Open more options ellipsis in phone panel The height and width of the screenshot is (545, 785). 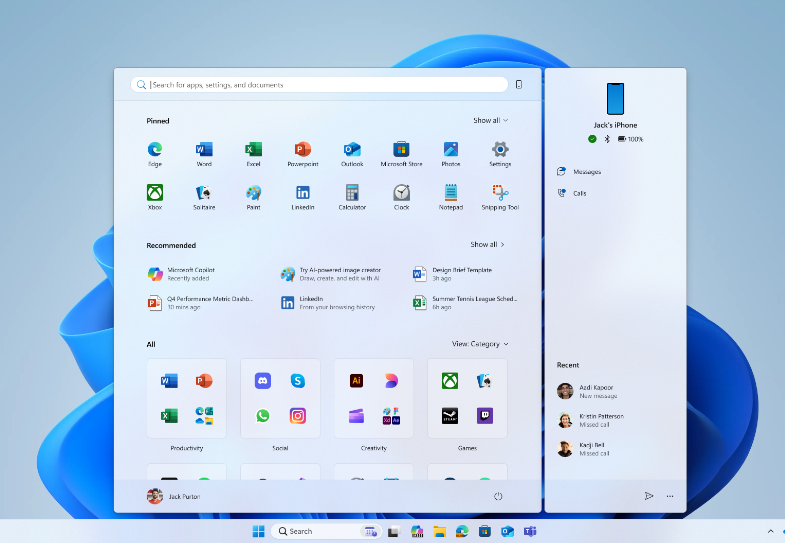click(670, 496)
